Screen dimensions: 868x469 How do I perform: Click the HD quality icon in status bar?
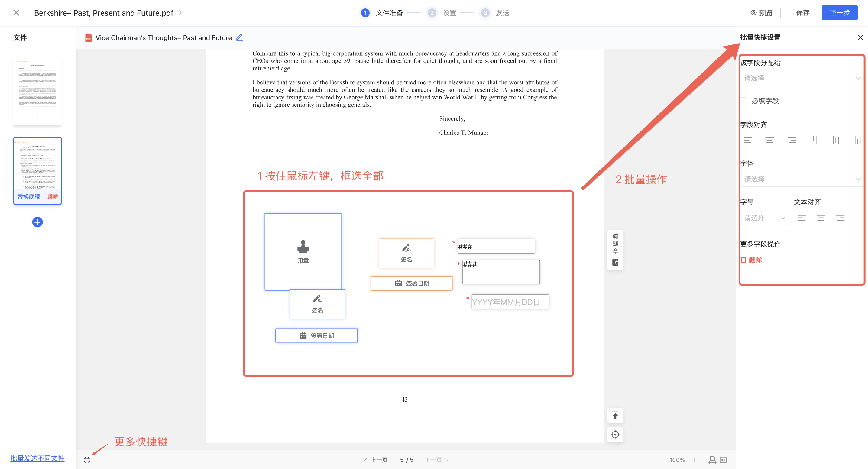723,460
